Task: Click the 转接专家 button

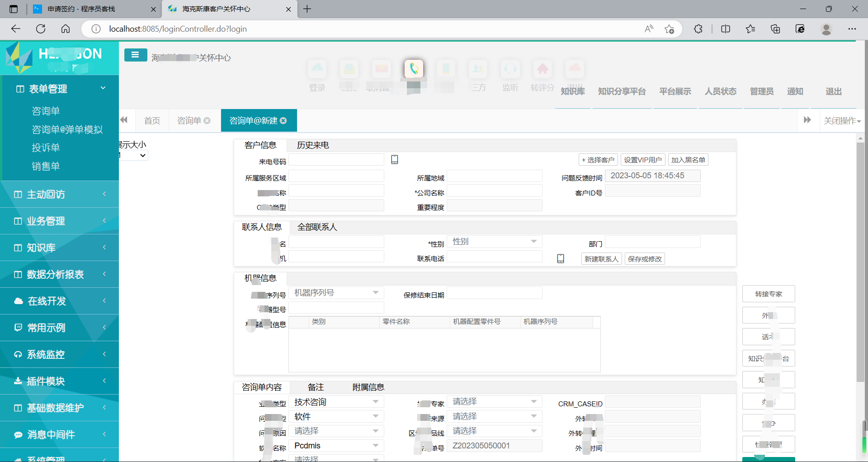Action: click(769, 294)
